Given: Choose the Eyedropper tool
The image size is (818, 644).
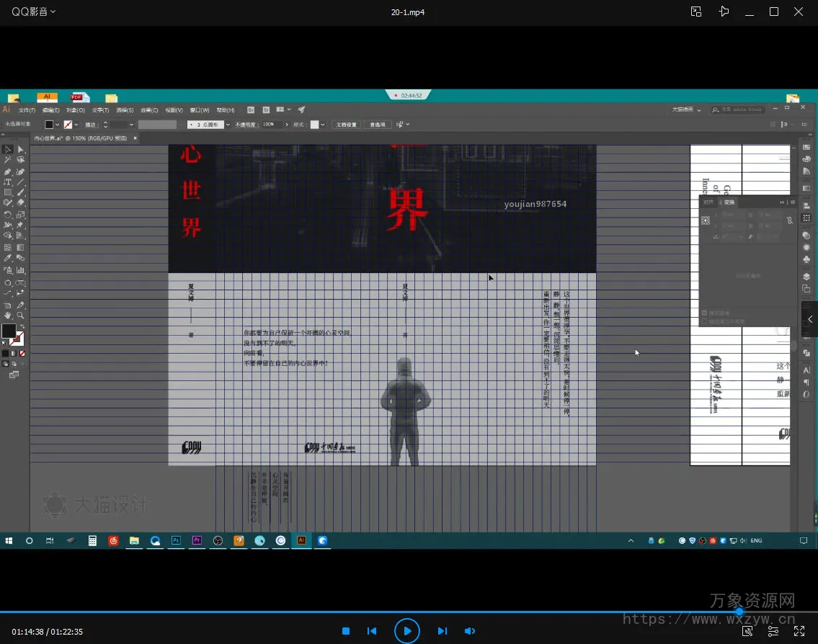Looking at the screenshot, I should pyautogui.click(x=7, y=258).
